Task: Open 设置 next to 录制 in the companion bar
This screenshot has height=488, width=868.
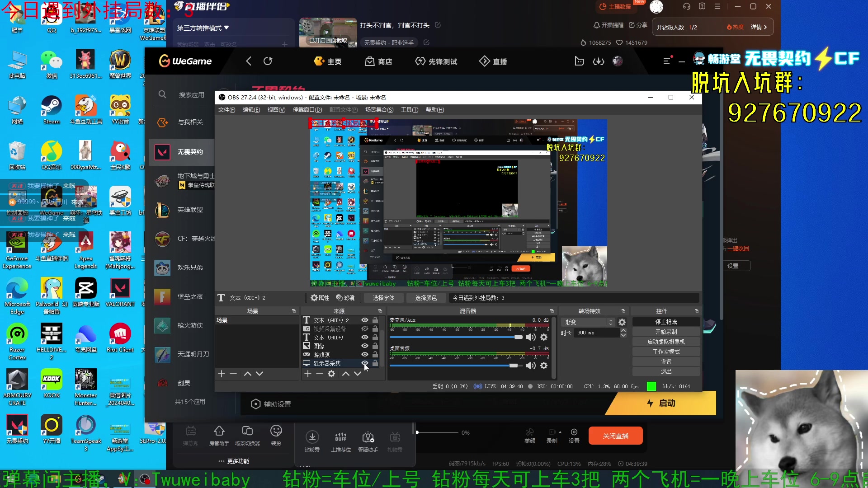Action: pyautogui.click(x=574, y=436)
